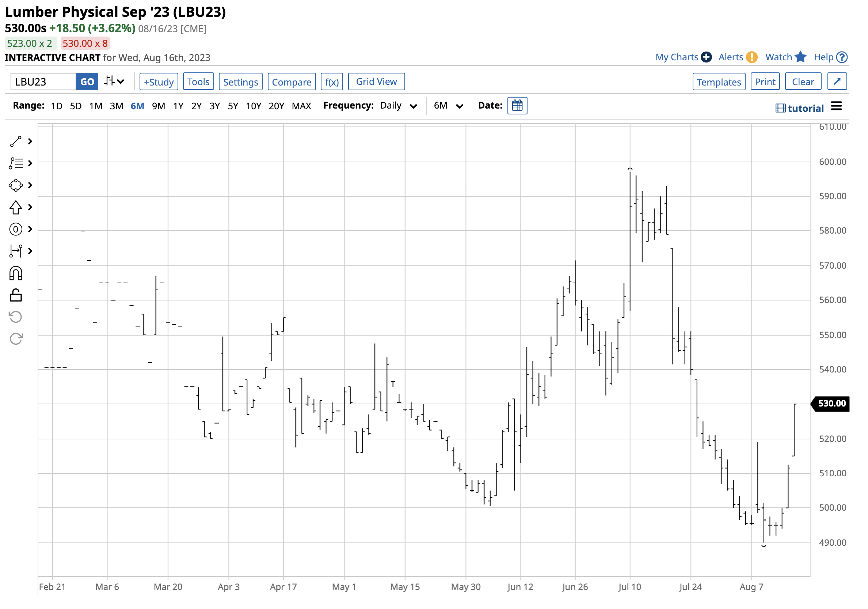Open the bar type dropdown
This screenshot has width=868, height=609.
114,81
